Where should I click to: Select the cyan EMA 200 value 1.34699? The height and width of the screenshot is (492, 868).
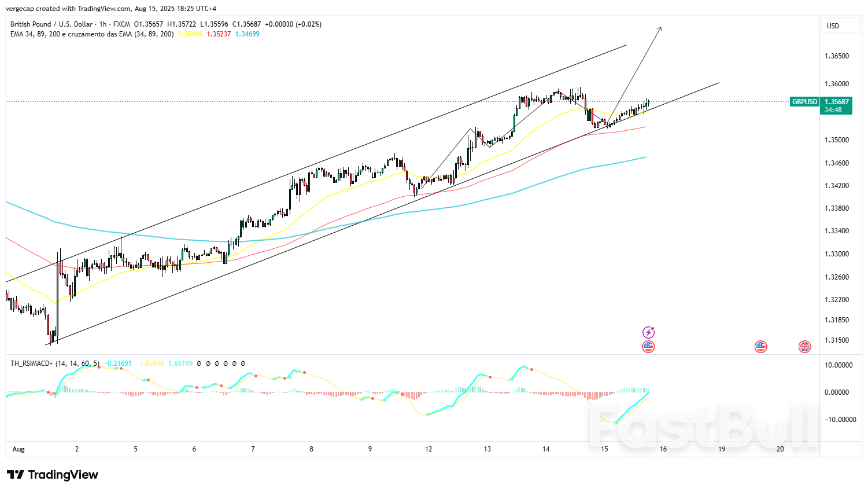click(247, 35)
